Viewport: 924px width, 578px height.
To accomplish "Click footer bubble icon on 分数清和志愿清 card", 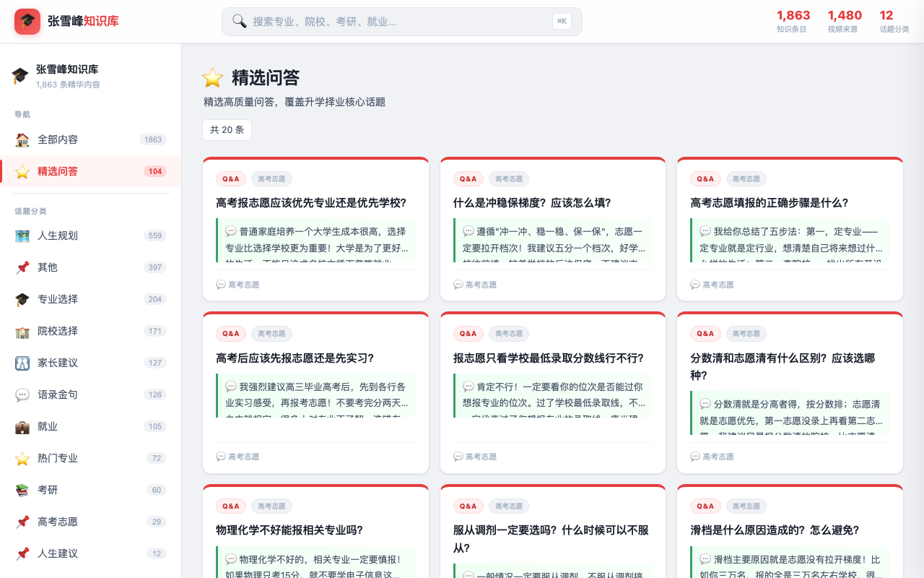I will point(695,457).
